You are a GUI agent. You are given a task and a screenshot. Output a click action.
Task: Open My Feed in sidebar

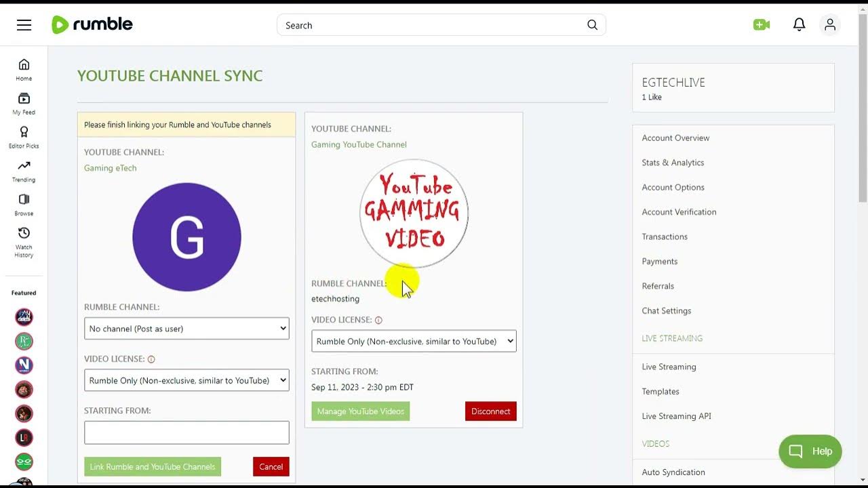[x=24, y=104]
